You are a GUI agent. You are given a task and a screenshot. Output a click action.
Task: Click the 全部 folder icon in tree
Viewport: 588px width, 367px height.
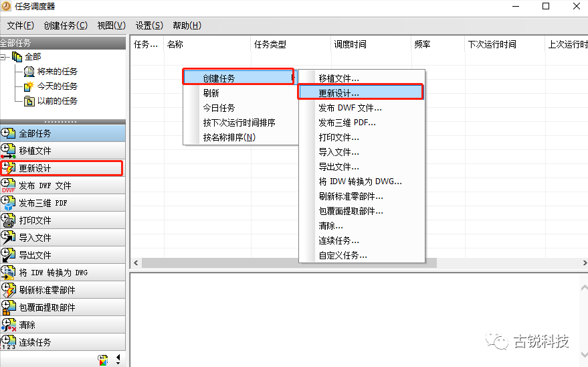tap(17, 57)
